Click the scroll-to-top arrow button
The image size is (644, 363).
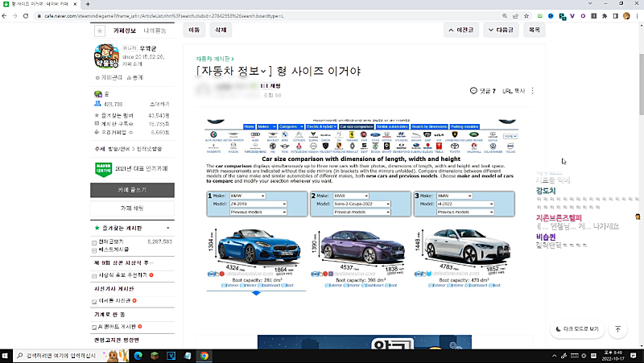(x=617, y=329)
